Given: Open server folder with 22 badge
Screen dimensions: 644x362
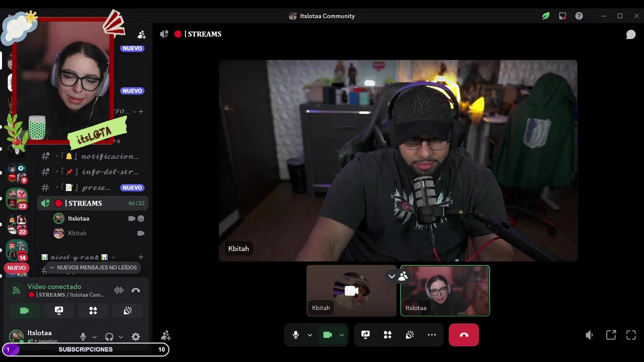Looking at the screenshot, I should point(17,225).
